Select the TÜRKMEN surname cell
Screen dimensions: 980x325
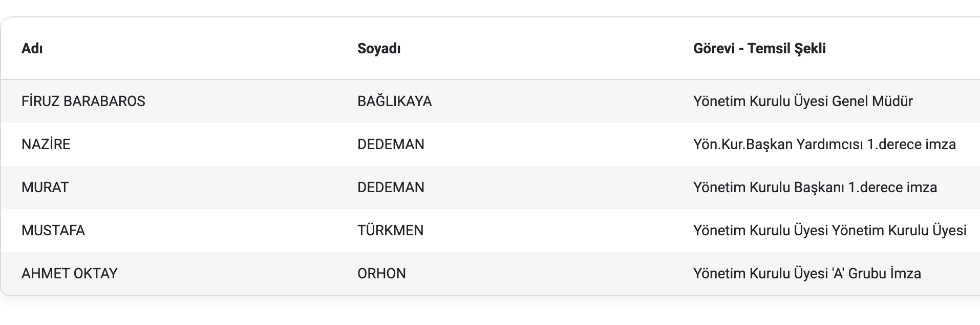click(391, 230)
